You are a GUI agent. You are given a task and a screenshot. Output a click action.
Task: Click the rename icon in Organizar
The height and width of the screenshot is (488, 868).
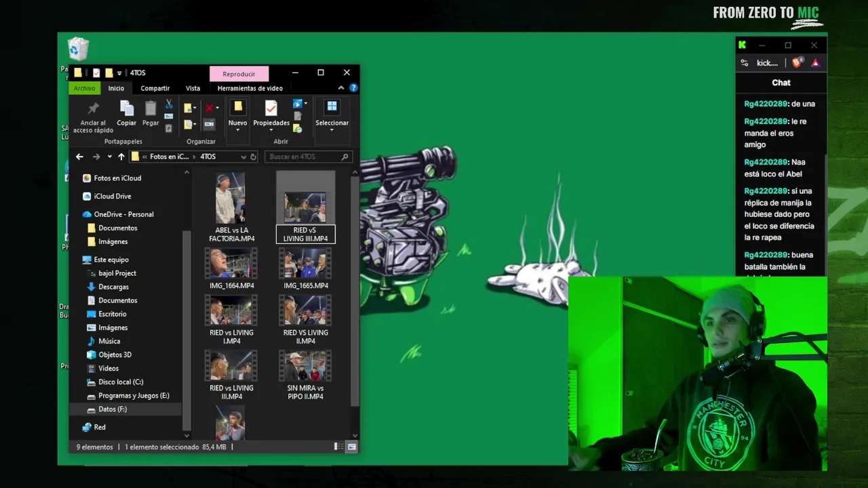point(209,124)
